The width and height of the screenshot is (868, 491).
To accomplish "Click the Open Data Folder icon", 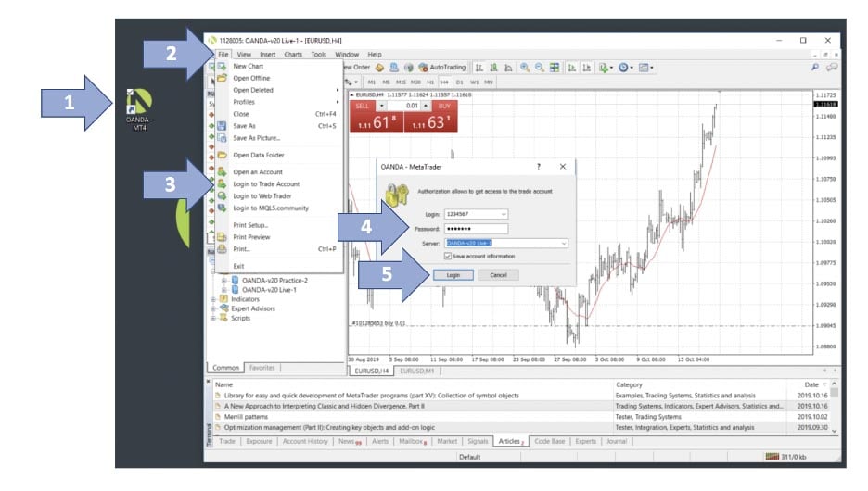I will (x=222, y=155).
